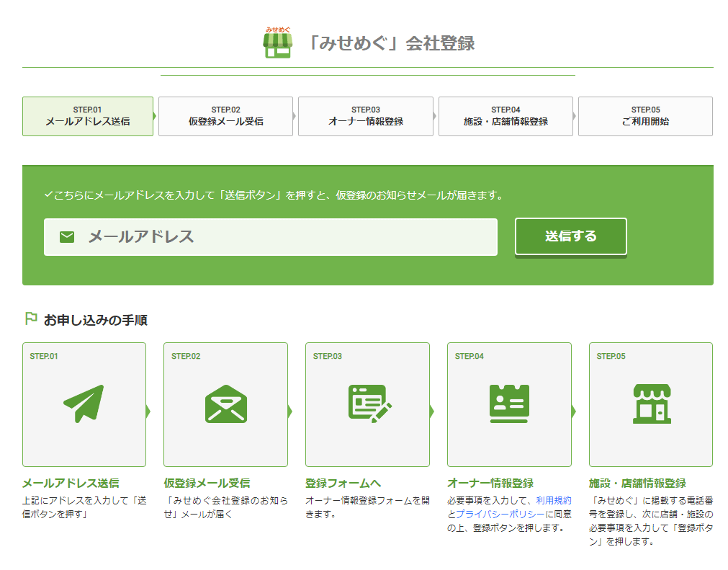Click the storefront icon in STEP.05
Image resolution: width=728 pixels, height=570 pixels.
(652, 403)
